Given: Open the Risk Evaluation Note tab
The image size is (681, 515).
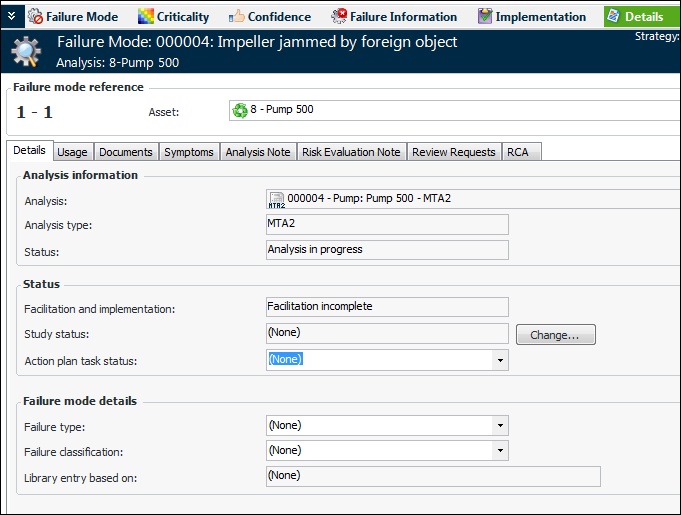Looking at the screenshot, I should pyautogui.click(x=351, y=152).
